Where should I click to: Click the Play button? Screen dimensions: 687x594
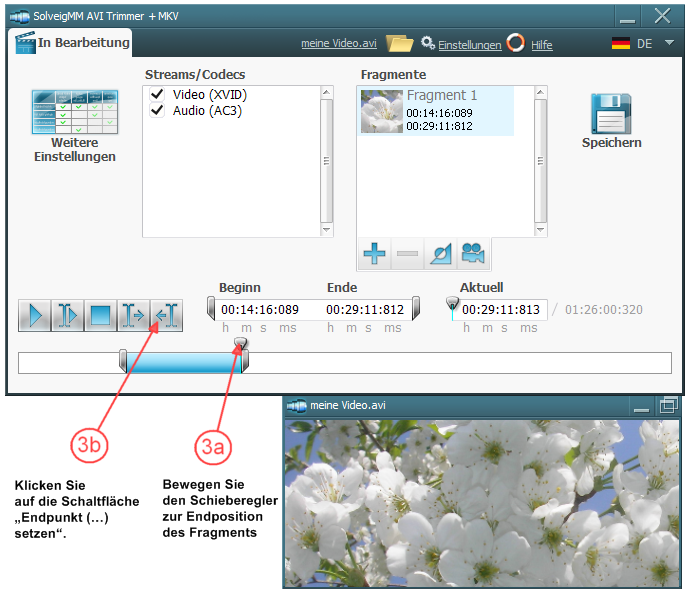pos(35,315)
